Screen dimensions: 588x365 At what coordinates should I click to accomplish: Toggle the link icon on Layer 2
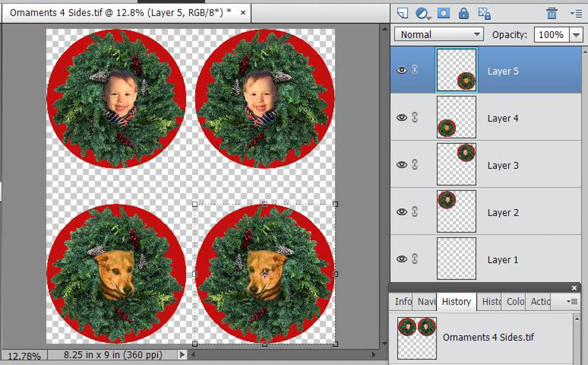coord(415,211)
